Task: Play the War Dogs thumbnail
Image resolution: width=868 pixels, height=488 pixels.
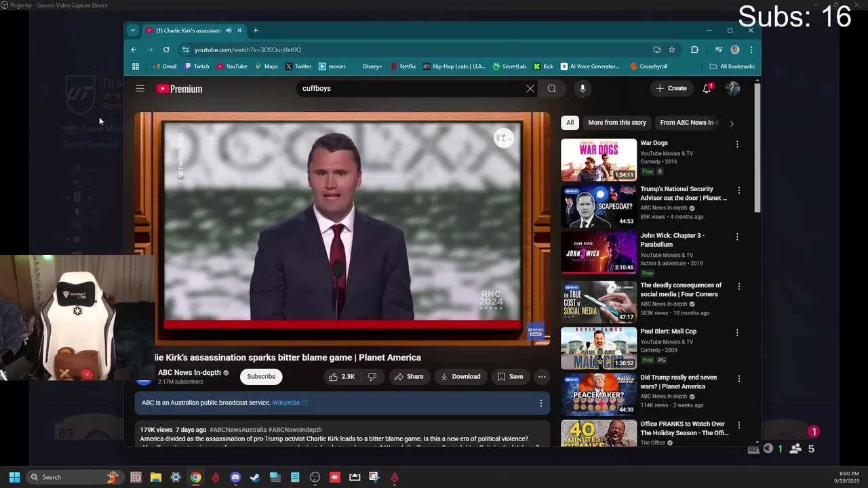Action: (599, 160)
